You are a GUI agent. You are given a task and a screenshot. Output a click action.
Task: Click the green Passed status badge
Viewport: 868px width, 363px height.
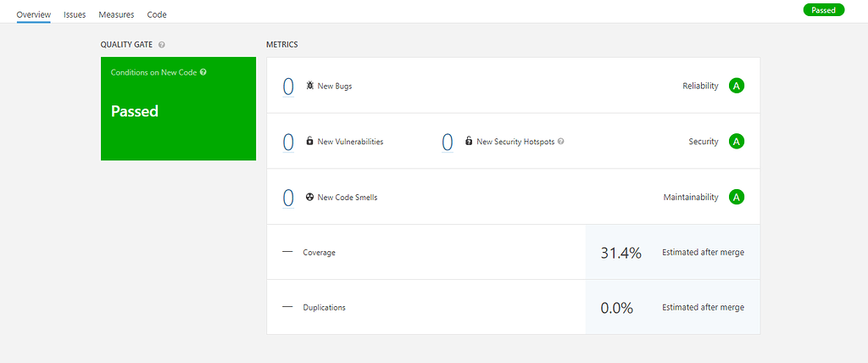click(x=823, y=10)
